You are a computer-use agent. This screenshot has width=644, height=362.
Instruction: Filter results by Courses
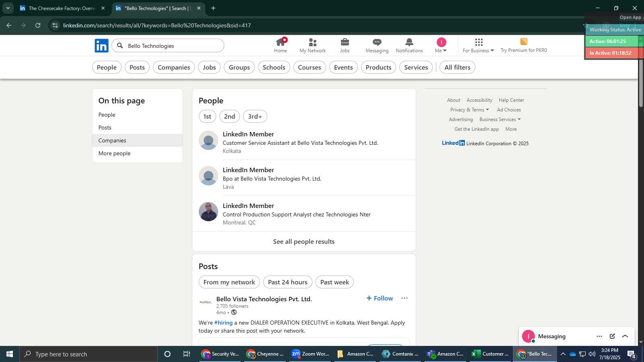310,68
